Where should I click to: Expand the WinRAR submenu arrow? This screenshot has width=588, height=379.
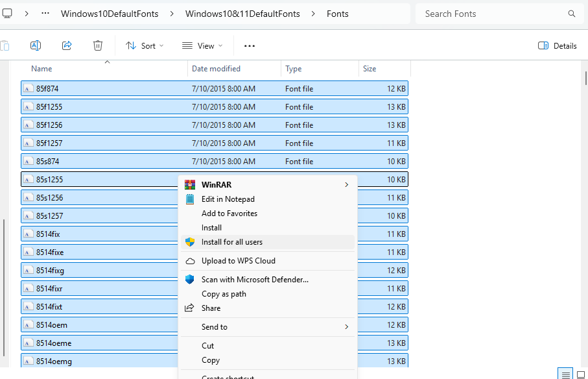(x=346, y=184)
